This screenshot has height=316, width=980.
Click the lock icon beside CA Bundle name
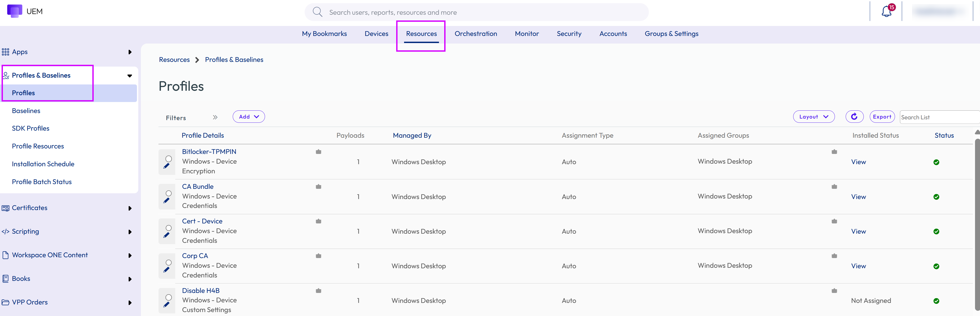click(x=319, y=187)
